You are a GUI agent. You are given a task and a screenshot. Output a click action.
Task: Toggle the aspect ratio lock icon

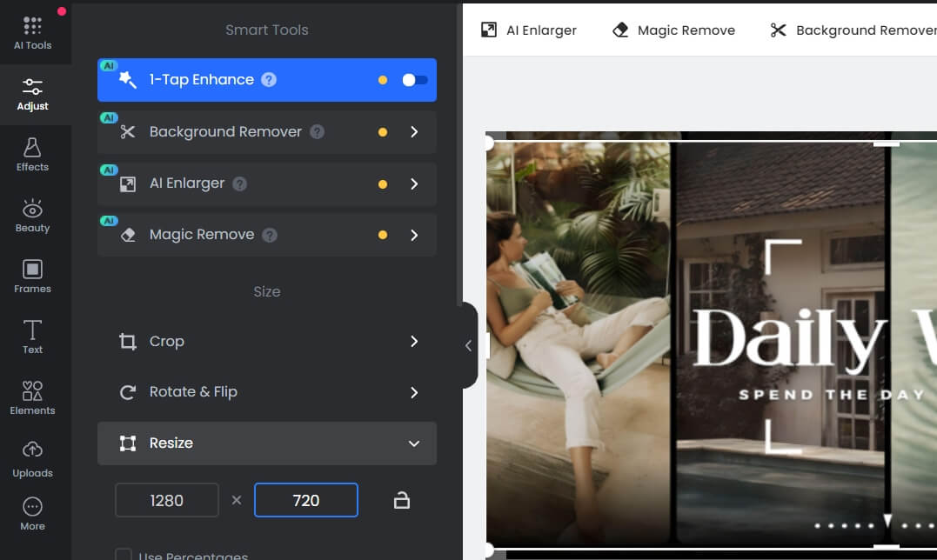(x=401, y=500)
